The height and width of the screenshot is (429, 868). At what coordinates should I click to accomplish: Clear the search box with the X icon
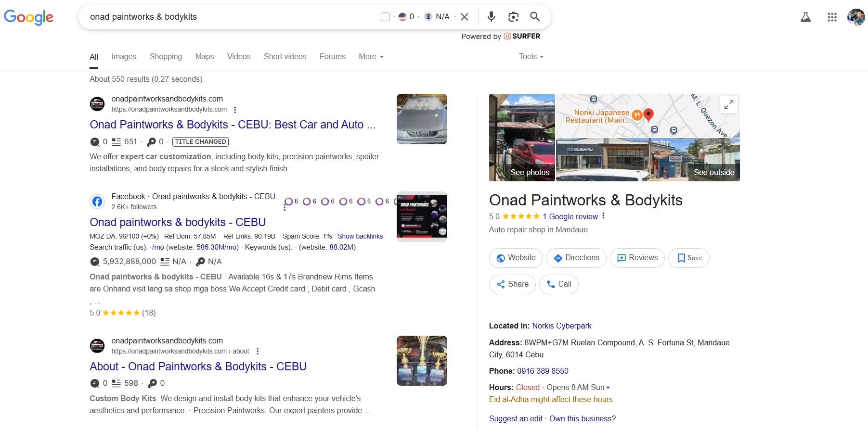465,17
